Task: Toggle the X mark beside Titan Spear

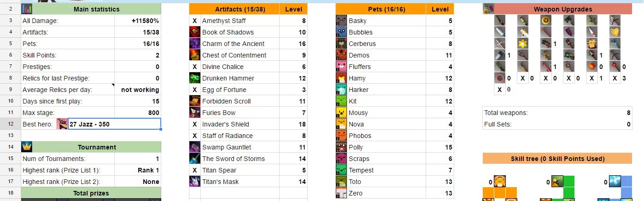Action: pyautogui.click(x=194, y=170)
